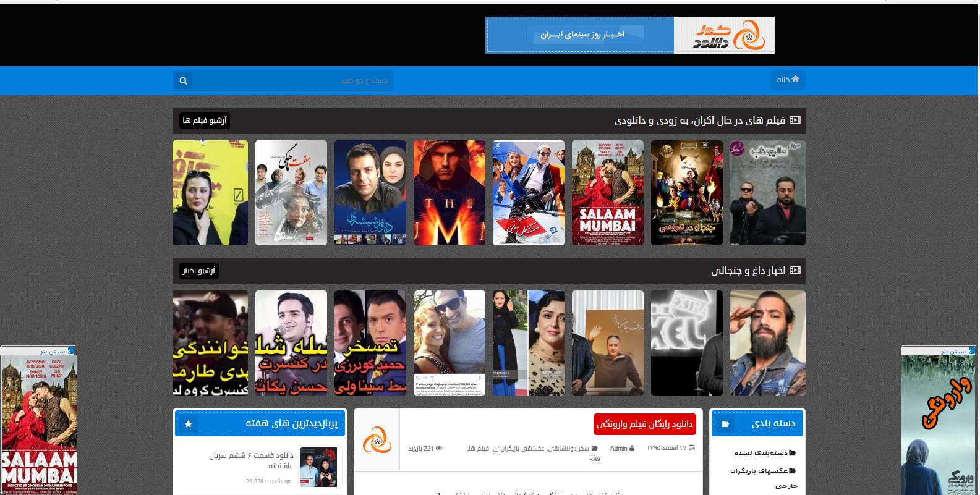Image resolution: width=980 pixels, height=495 pixels.
Task: Click calendar icon beside ۲۷ اسفند ۱۳۹۵
Action: (692, 448)
